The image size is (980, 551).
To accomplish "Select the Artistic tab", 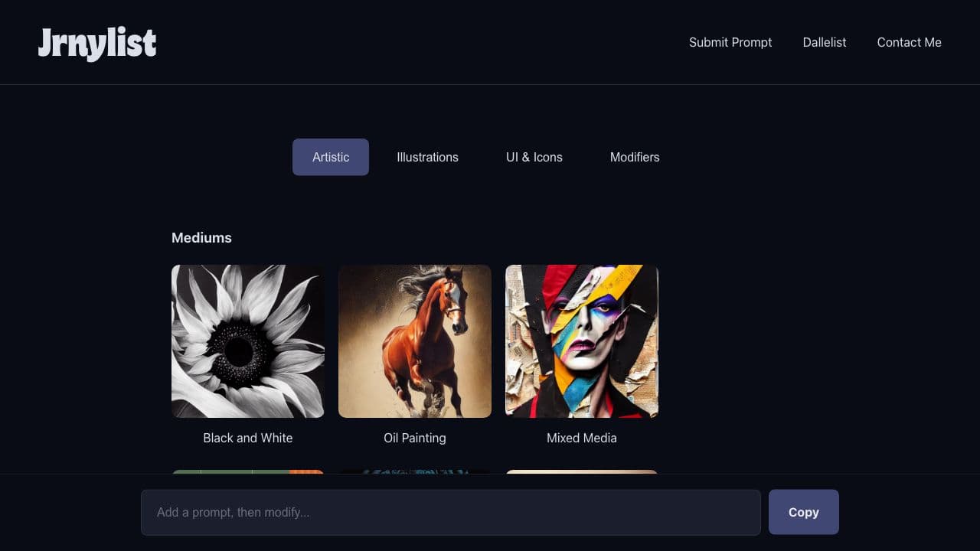I will click(x=331, y=157).
